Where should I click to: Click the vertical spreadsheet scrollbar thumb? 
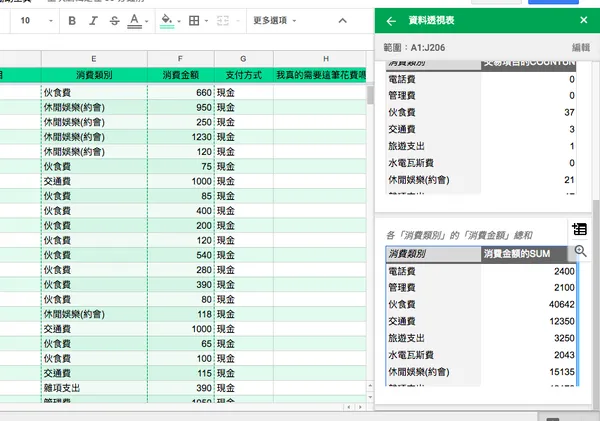[370, 95]
